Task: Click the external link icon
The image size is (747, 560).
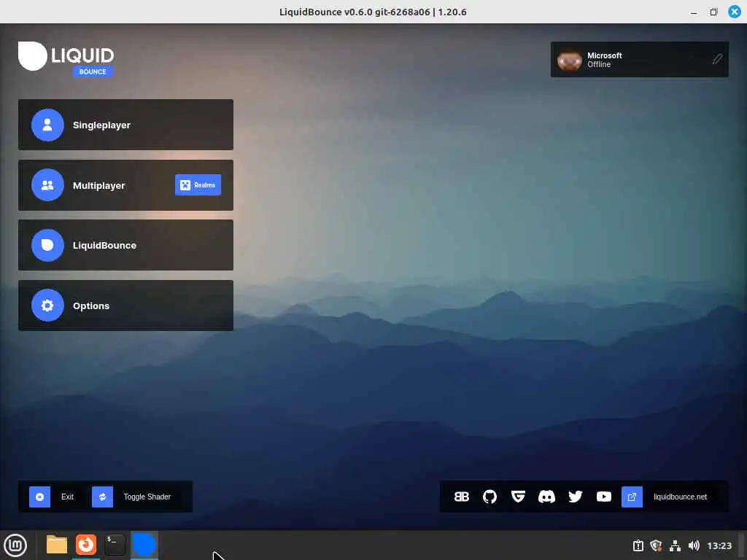Action: coord(632,497)
